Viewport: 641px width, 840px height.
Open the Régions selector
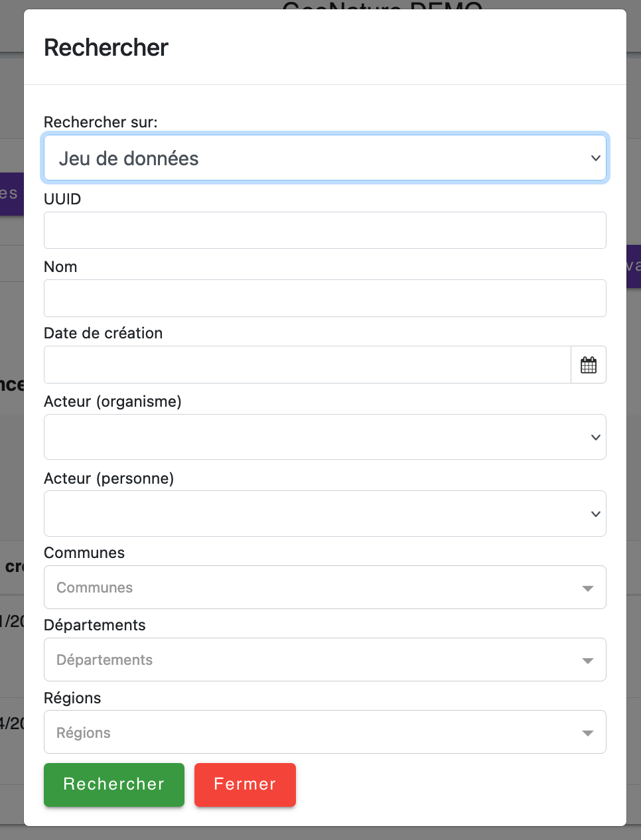tap(325, 732)
